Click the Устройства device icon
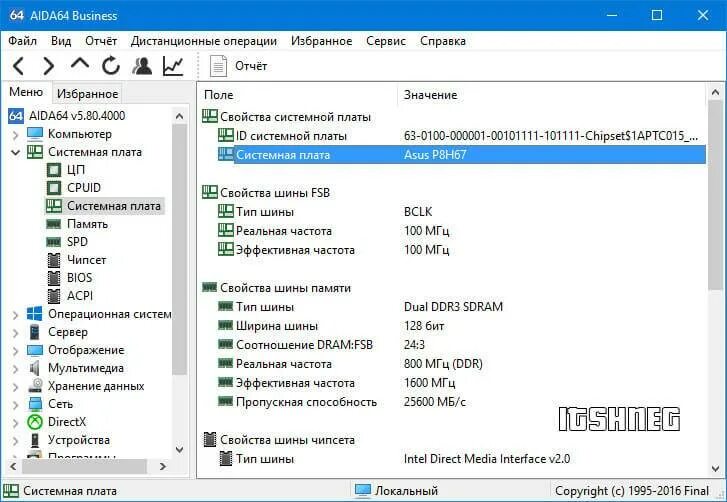This screenshot has width=727, height=502. 35,440
